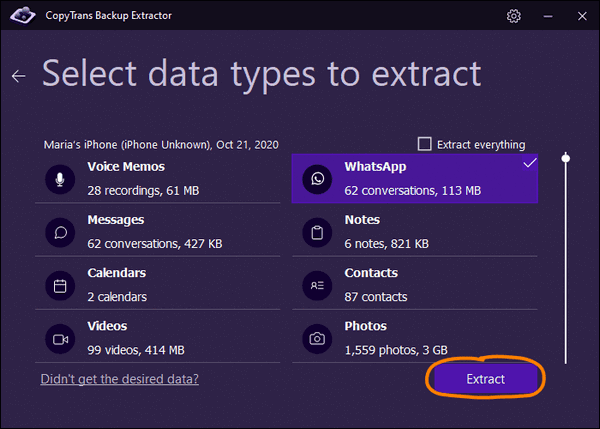
Task: Click the "99 videos, 414 MB" text
Action: [136, 350]
